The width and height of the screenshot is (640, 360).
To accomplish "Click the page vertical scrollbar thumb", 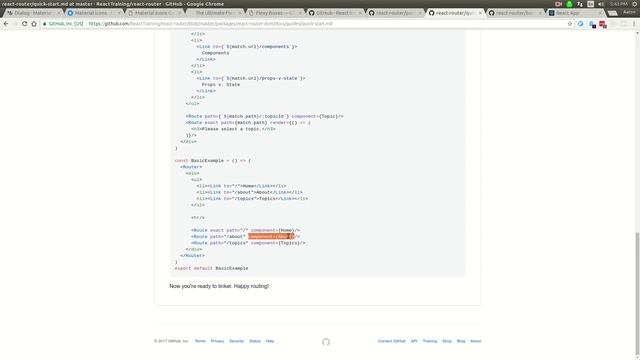I will 637,293.
